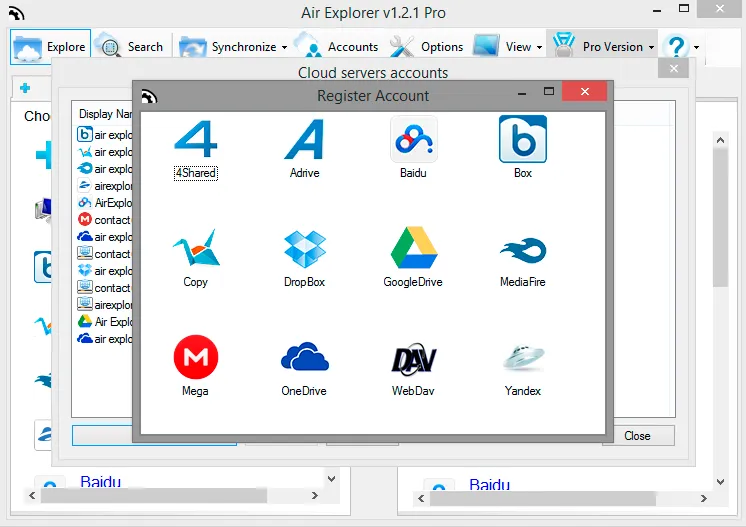Select the MediaFire flame icon
The height and width of the screenshot is (527, 746).
(x=522, y=249)
